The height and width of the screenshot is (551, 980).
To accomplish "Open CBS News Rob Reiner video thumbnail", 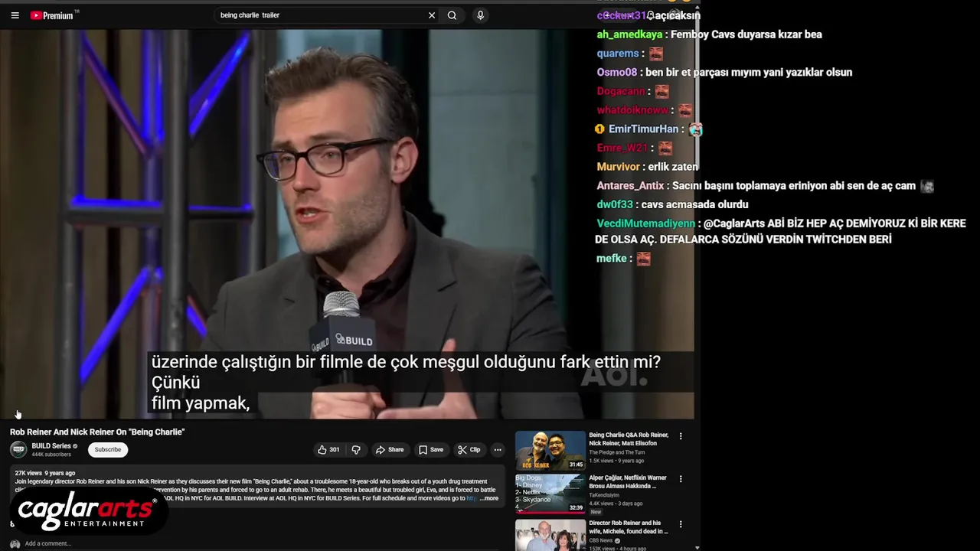I will point(550,535).
